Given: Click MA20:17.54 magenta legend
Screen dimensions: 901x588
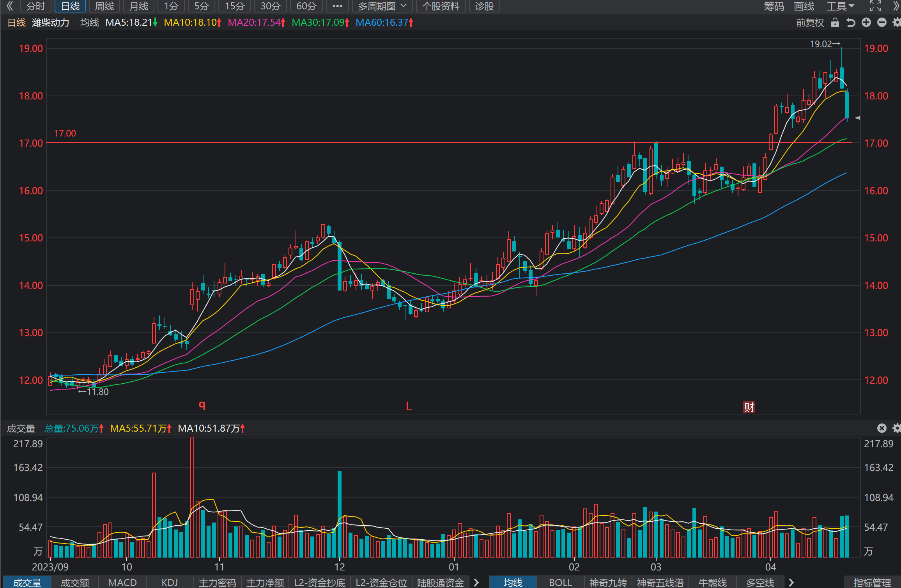Looking at the screenshot, I should (257, 23).
